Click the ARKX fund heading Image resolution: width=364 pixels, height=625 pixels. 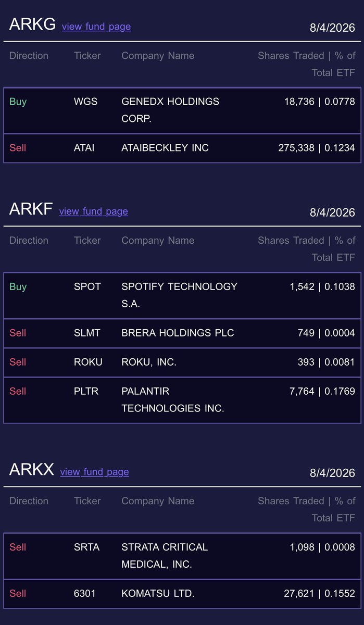pos(32,469)
